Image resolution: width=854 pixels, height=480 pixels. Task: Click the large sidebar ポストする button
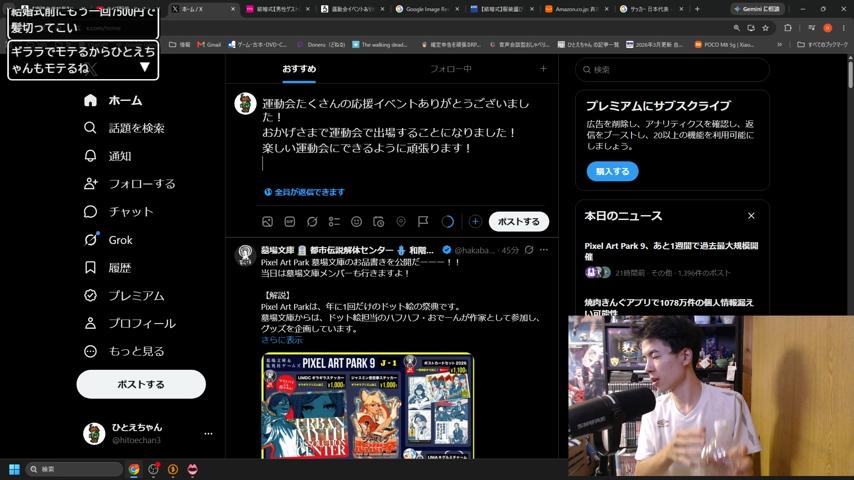click(x=141, y=384)
